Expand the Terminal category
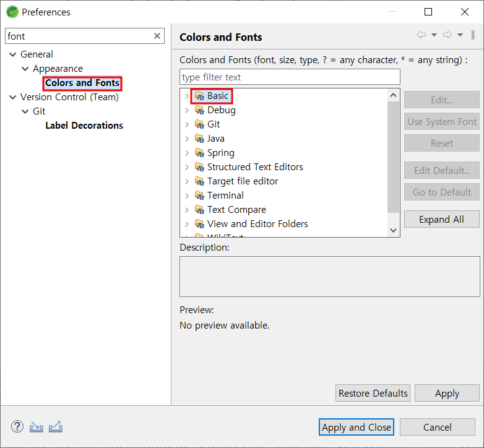Image resolution: width=484 pixels, height=448 pixels. [187, 196]
